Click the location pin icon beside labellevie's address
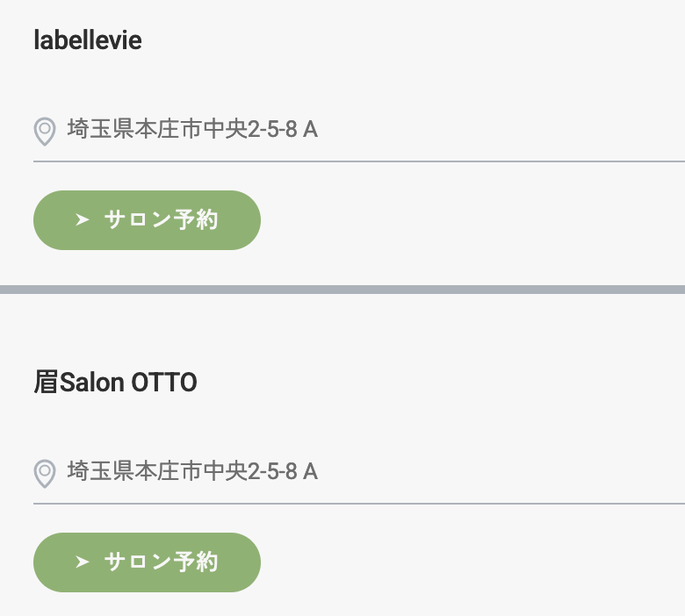 pos(45,132)
